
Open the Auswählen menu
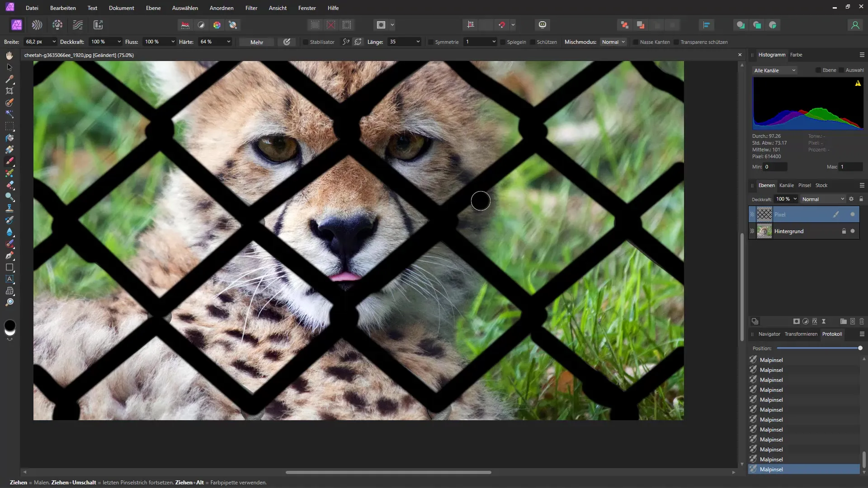(185, 8)
